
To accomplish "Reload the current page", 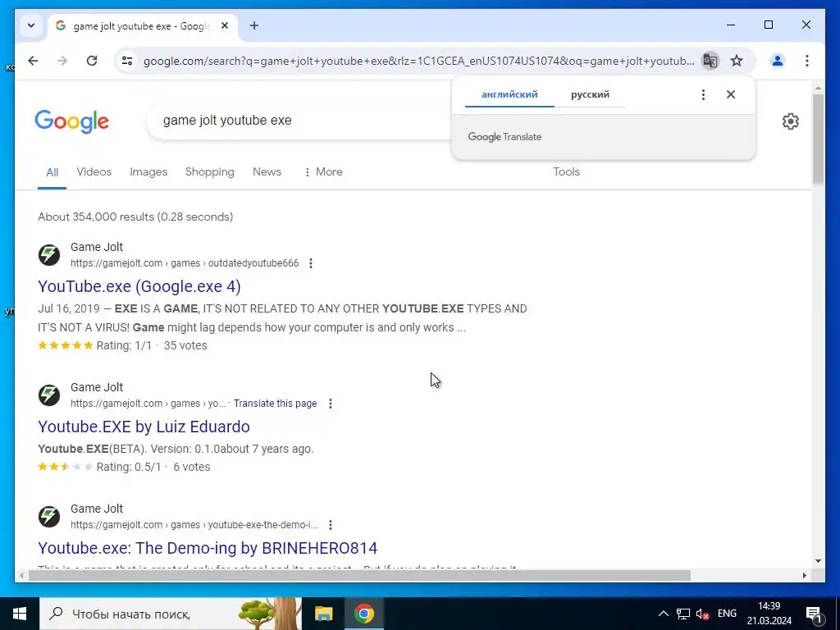I will point(92,61).
